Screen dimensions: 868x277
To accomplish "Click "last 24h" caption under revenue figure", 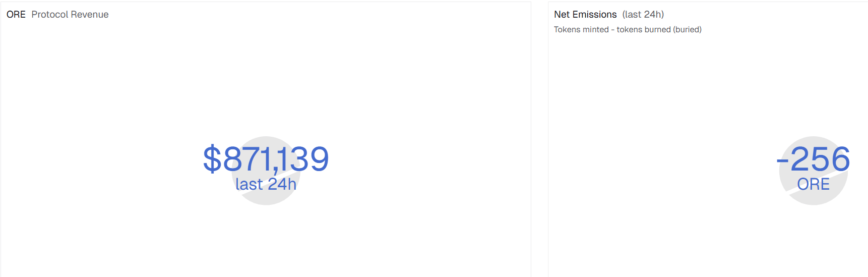I will click(266, 184).
